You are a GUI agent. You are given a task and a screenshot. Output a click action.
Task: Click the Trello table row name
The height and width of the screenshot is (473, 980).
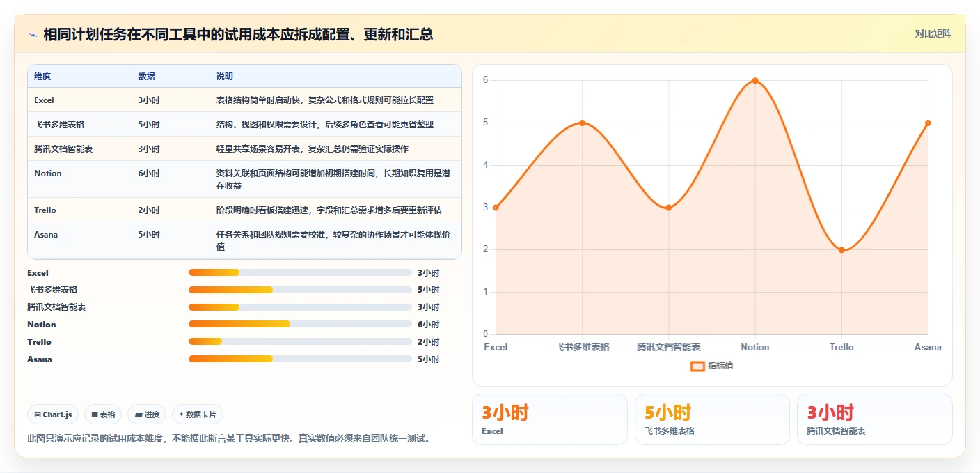pyautogui.click(x=45, y=210)
